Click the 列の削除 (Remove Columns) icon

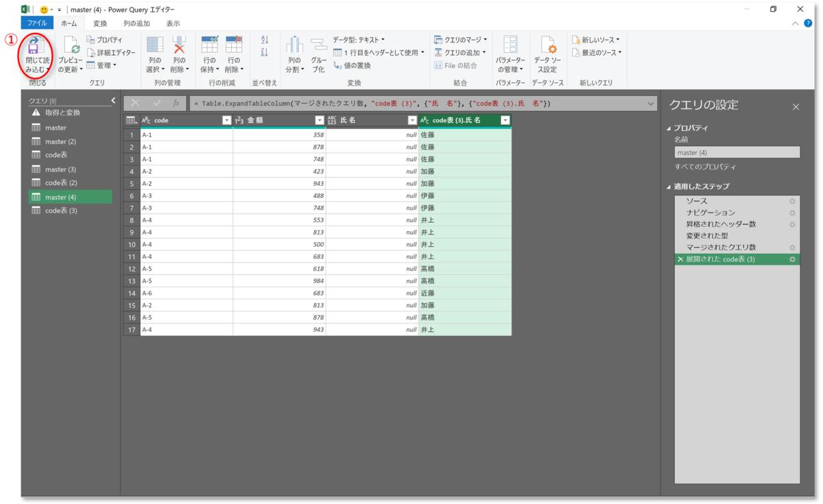point(179,55)
